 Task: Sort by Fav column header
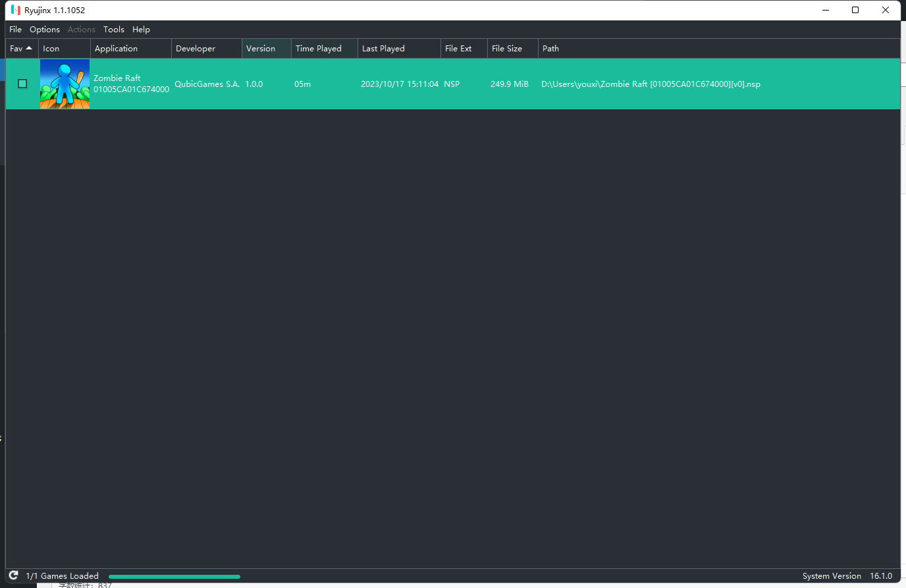point(22,49)
